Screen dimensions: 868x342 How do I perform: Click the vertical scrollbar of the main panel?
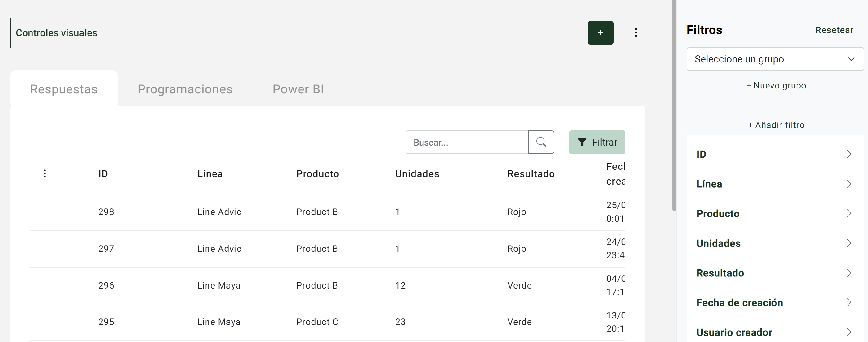[x=674, y=105]
